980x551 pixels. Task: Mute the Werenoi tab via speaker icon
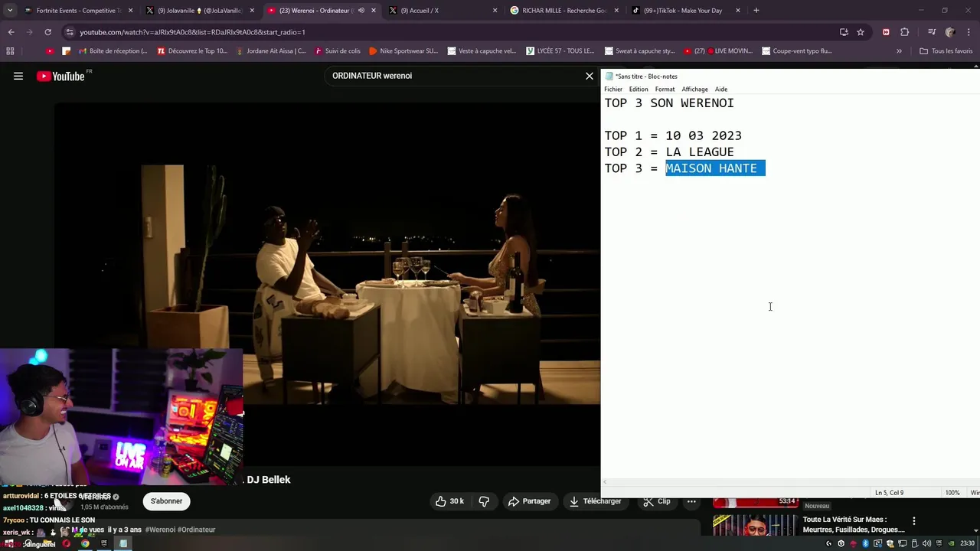[x=361, y=11]
